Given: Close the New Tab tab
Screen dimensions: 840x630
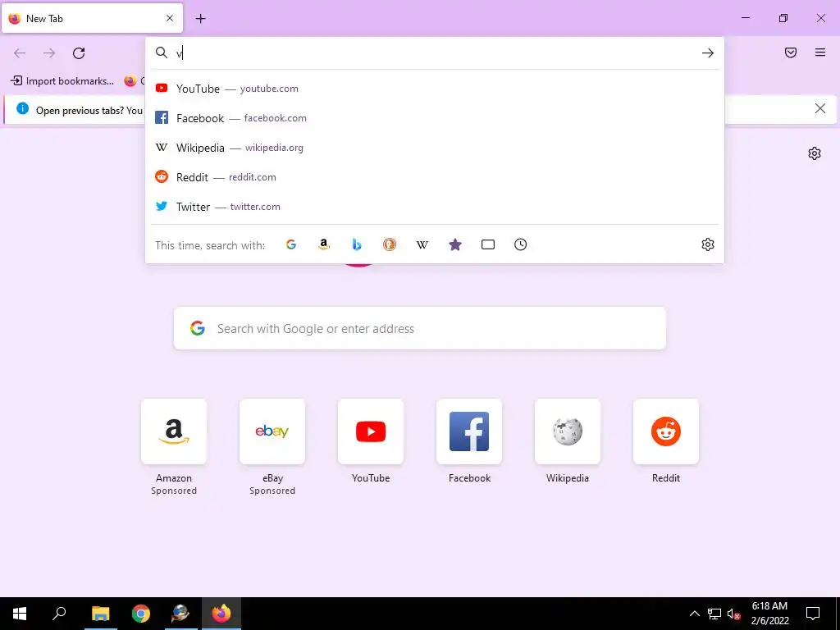Looking at the screenshot, I should coord(170,18).
